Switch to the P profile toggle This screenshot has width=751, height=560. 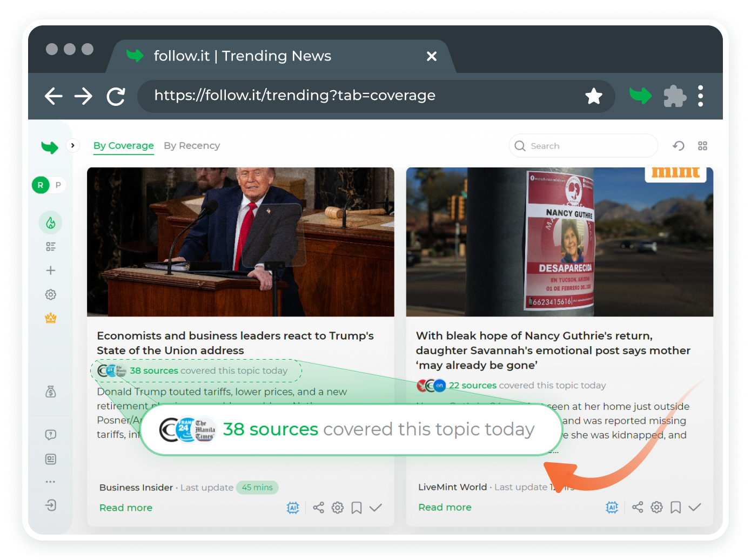point(58,185)
